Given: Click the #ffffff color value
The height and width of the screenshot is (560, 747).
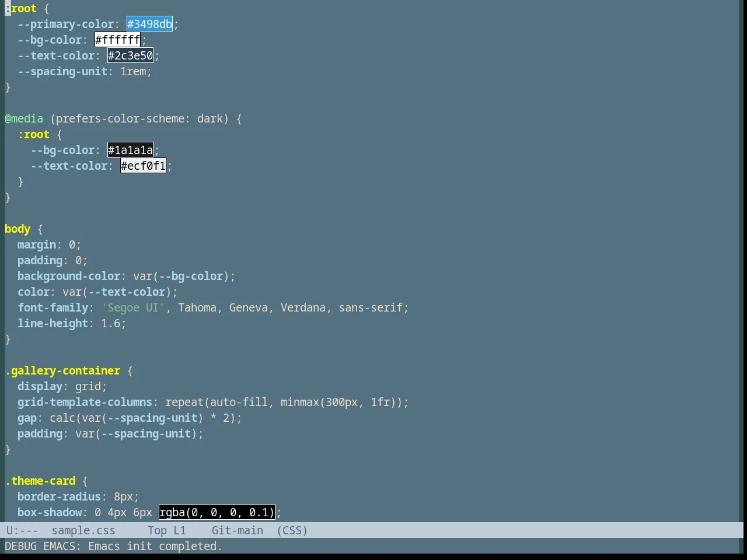Looking at the screenshot, I should pyautogui.click(x=117, y=40).
